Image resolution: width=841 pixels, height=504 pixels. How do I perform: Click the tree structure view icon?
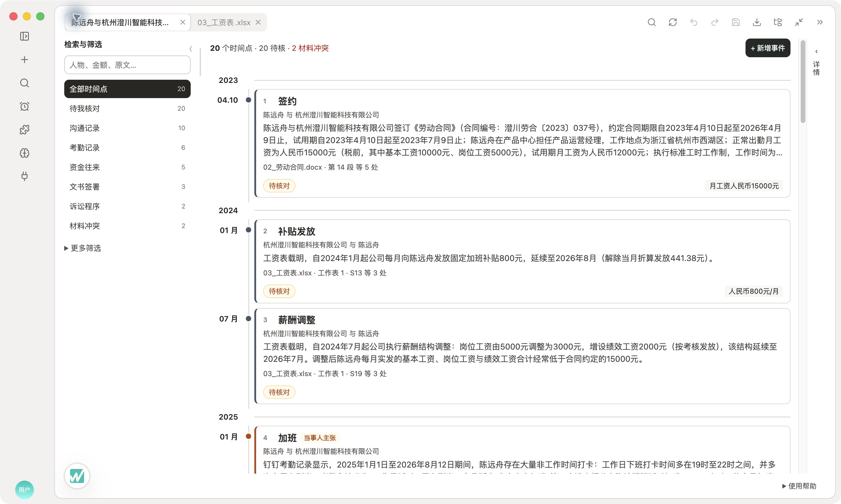coord(778,22)
